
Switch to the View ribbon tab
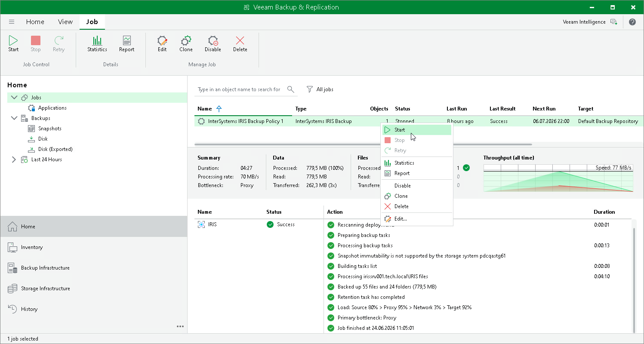(x=65, y=22)
